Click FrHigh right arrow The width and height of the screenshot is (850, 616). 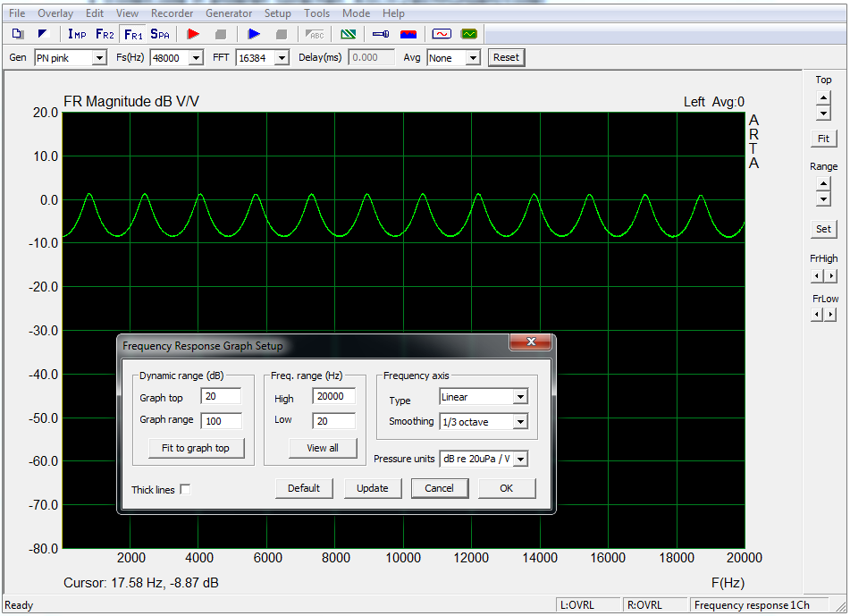point(830,276)
